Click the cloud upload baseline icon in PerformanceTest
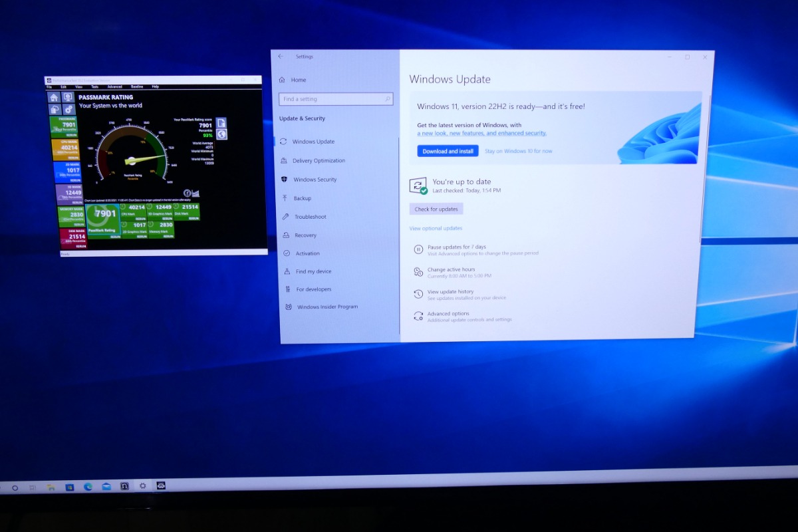Image resolution: width=798 pixels, height=532 pixels. click(x=55, y=110)
